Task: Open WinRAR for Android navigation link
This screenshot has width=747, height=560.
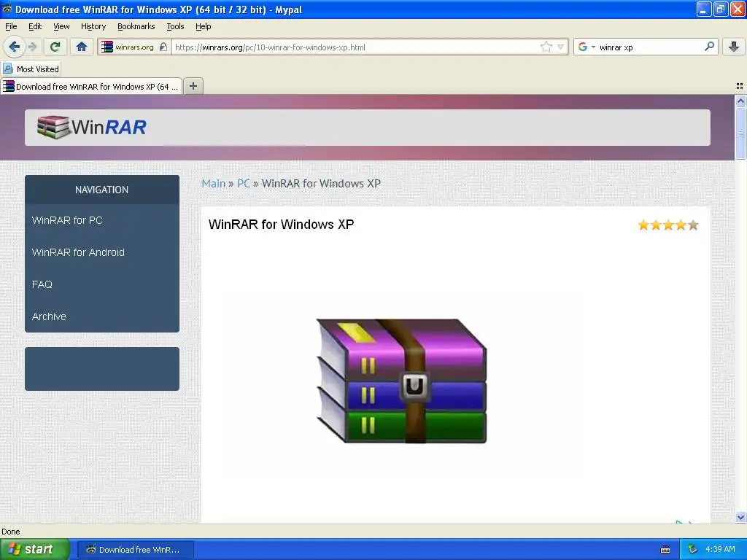Action: coord(78,252)
